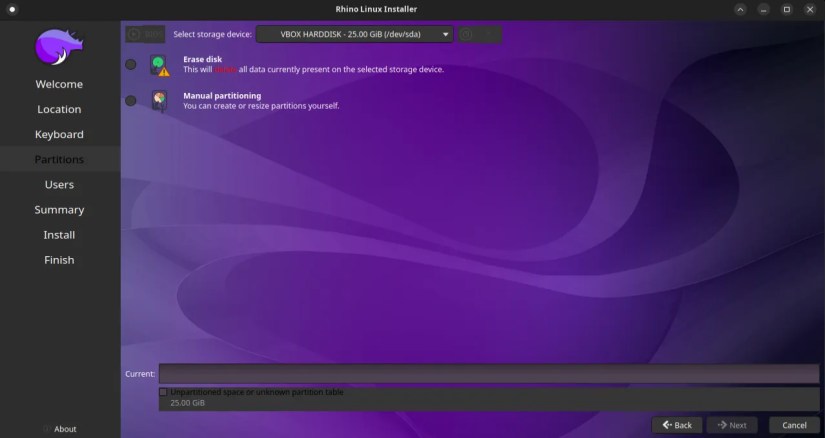Open the storage device dropdown
This screenshot has height=438, width=825.
(354, 34)
